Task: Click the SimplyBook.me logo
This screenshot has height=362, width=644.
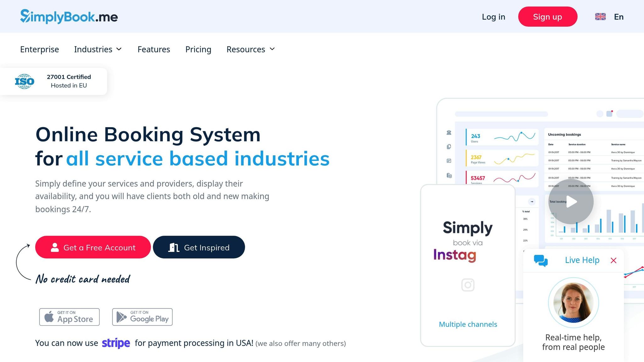Action: pos(69,16)
